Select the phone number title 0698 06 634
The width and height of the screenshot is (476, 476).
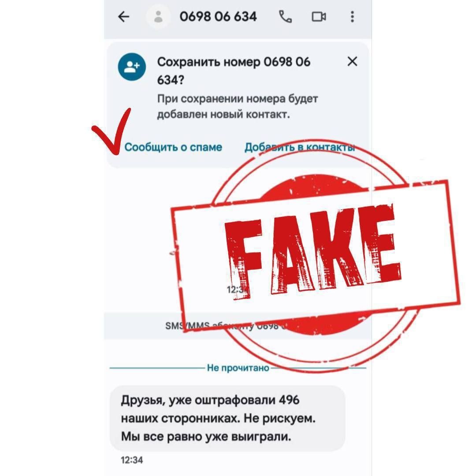tap(218, 17)
